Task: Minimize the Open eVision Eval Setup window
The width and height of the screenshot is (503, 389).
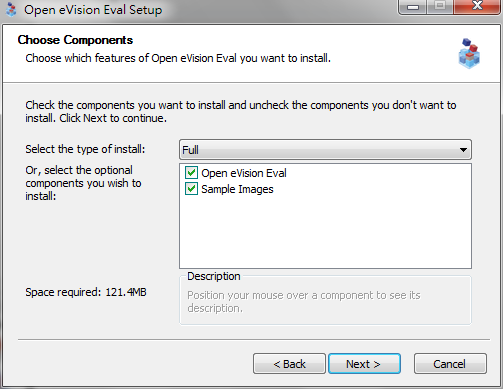Action: (x=413, y=7)
